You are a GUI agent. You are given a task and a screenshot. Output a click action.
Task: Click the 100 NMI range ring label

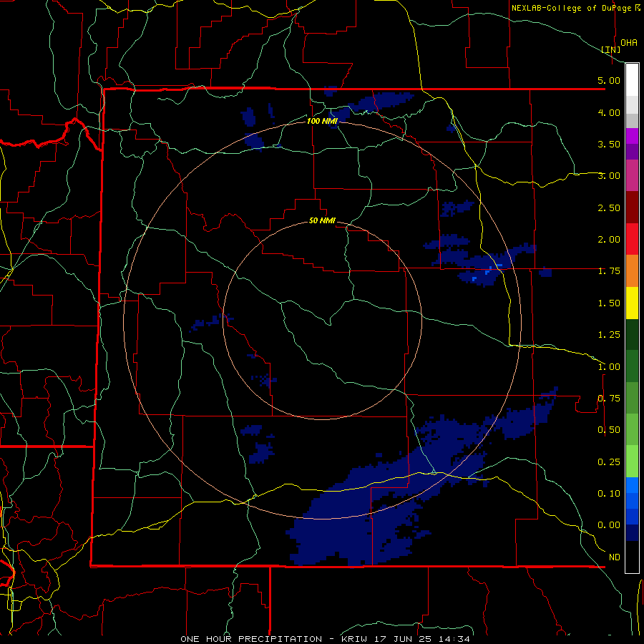click(x=322, y=121)
